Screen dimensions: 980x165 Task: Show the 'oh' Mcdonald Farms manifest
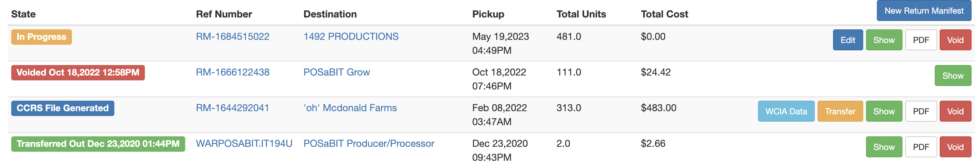pos(884,112)
